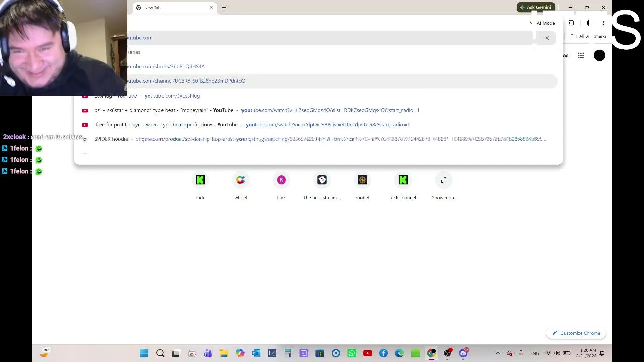This screenshot has width=644, height=362.
Task: Open OBS Studio from the taskbar
Action: point(447,353)
